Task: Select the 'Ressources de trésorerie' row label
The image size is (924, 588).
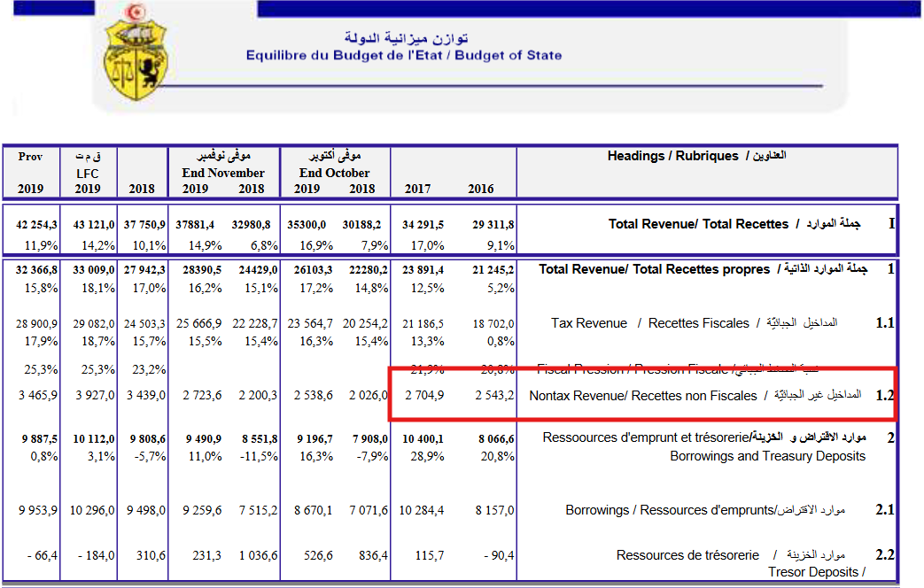Action: (x=687, y=554)
